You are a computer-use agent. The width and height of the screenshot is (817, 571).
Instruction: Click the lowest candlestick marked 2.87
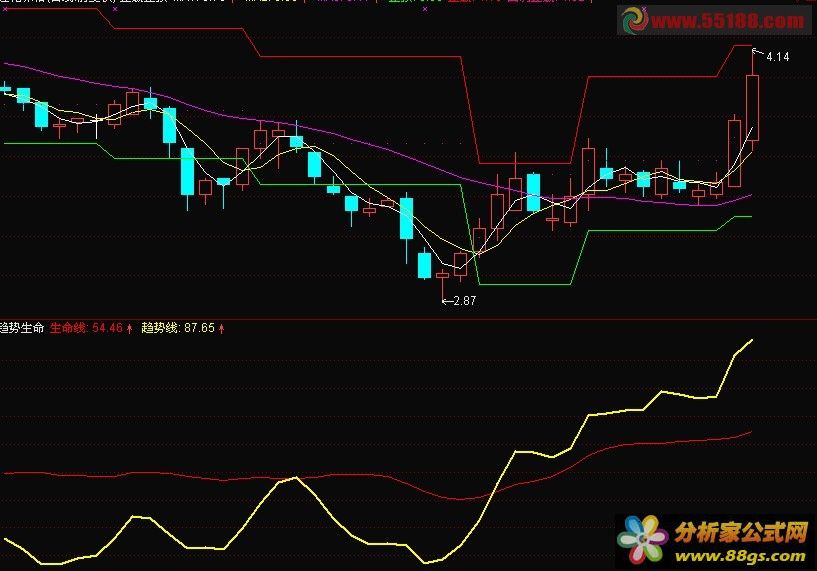click(442, 275)
